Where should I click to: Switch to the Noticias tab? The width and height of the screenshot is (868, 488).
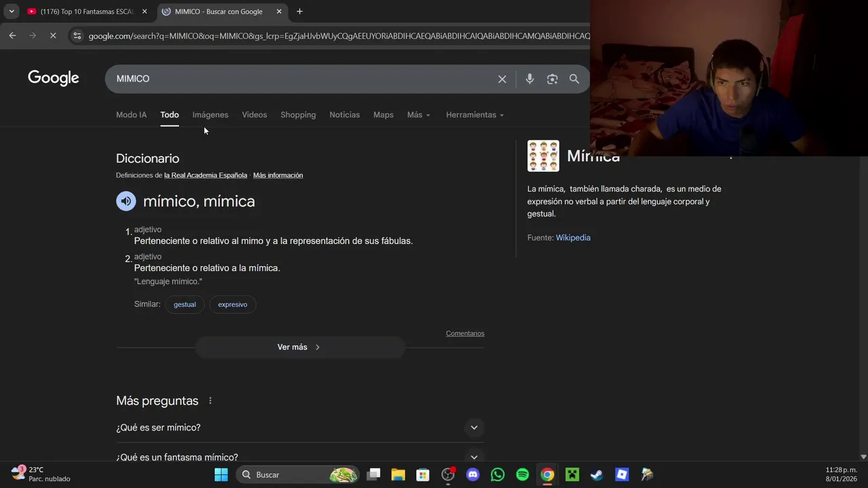(x=344, y=115)
